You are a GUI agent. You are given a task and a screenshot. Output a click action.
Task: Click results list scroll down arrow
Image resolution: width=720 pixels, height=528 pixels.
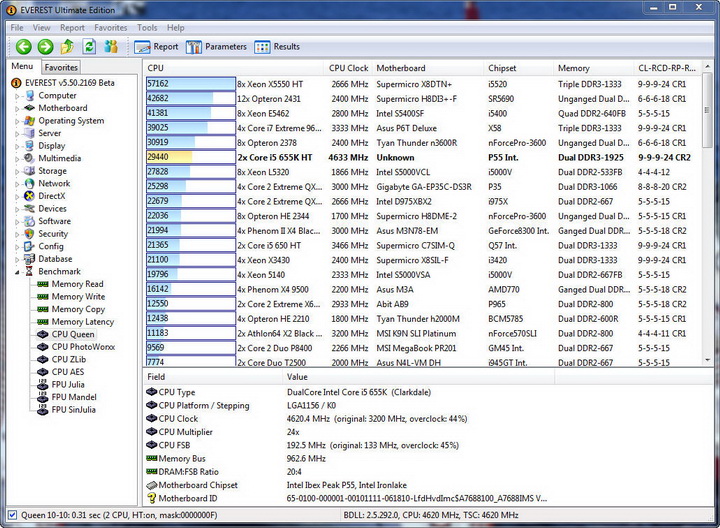pyautogui.click(x=707, y=360)
